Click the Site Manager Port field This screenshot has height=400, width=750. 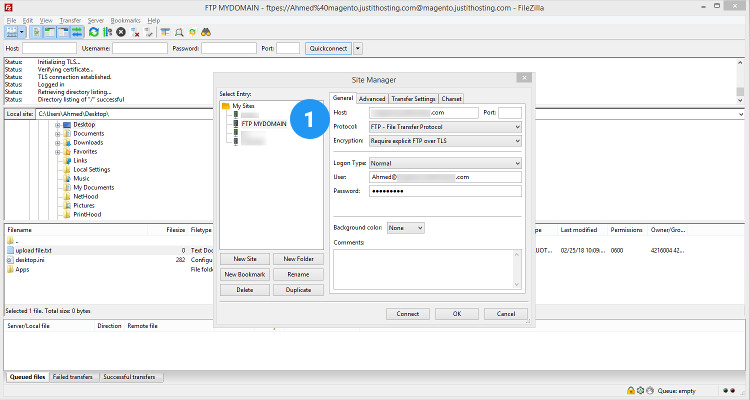[510, 113]
